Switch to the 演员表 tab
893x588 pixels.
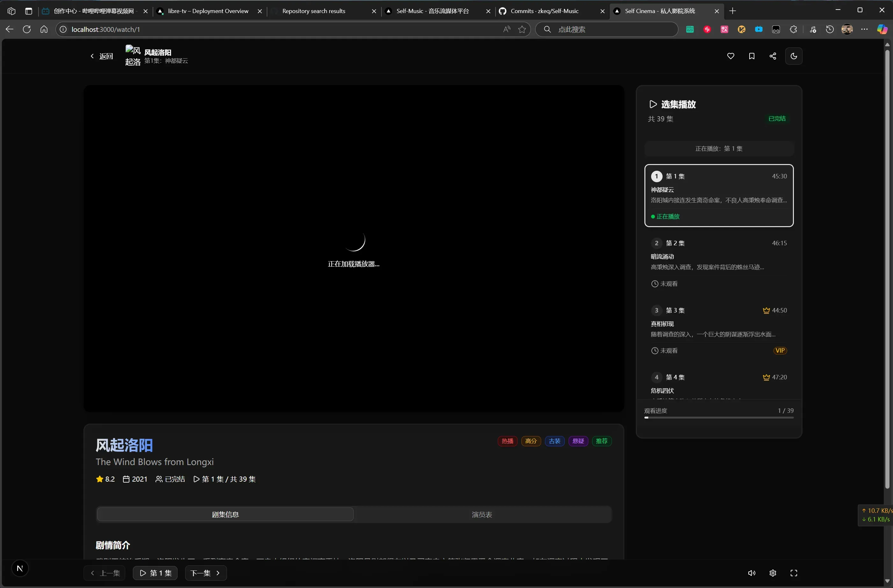click(x=482, y=514)
